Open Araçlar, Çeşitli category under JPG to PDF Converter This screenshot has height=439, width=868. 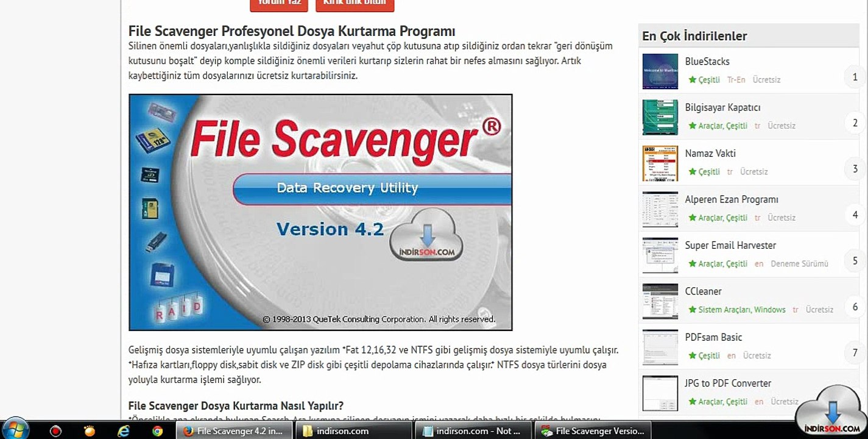(723, 402)
